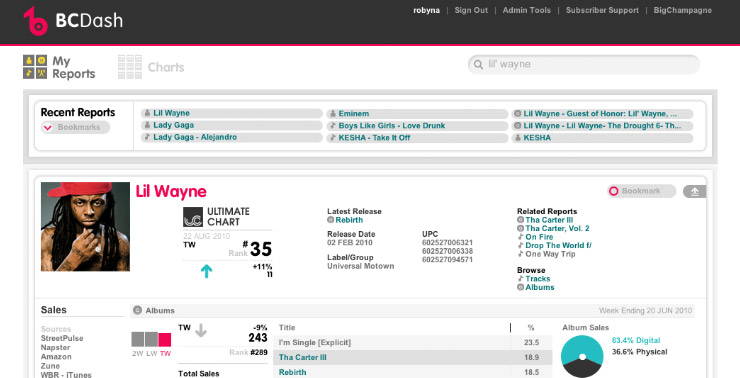Screen dimensions: 740x378
Task: Open related report One Way Trip
Action: [550, 254]
